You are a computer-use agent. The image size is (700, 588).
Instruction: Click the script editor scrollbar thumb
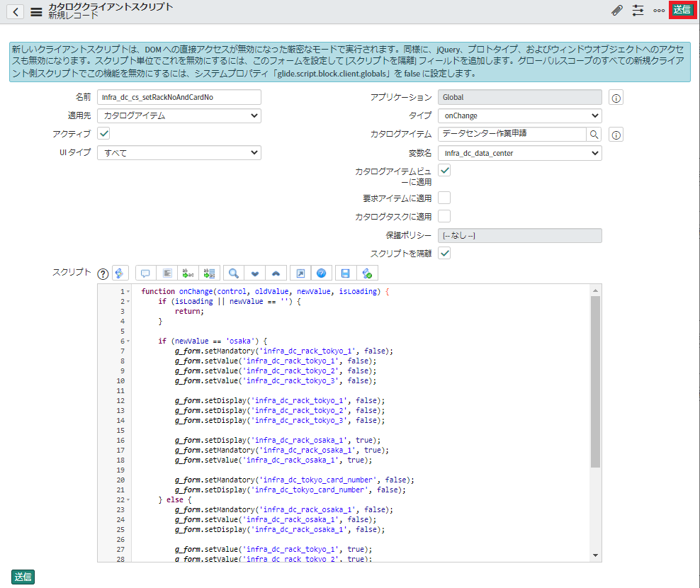[x=595, y=382]
